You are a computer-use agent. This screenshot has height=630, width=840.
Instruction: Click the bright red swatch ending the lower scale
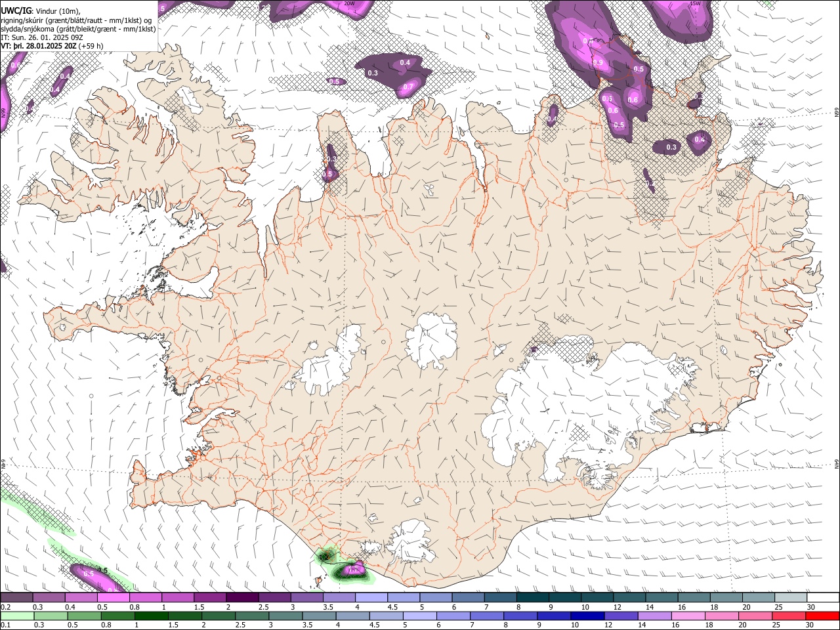point(822,616)
